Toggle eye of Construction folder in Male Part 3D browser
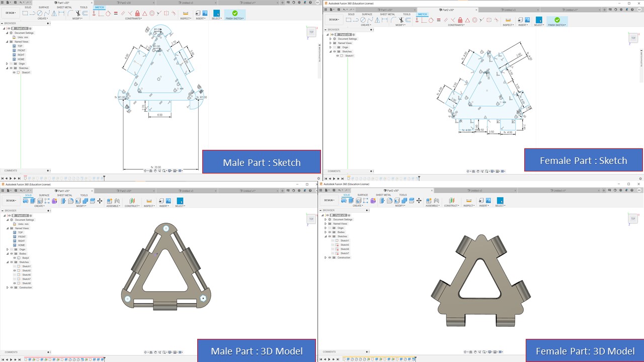Viewport: 644px width, 362px height. [x=11, y=288]
